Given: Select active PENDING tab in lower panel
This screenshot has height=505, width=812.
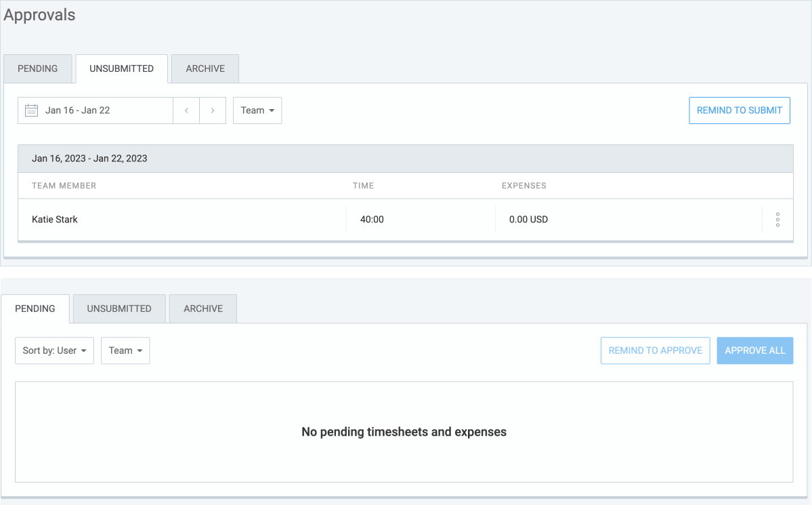Looking at the screenshot, I should [35, 308].
